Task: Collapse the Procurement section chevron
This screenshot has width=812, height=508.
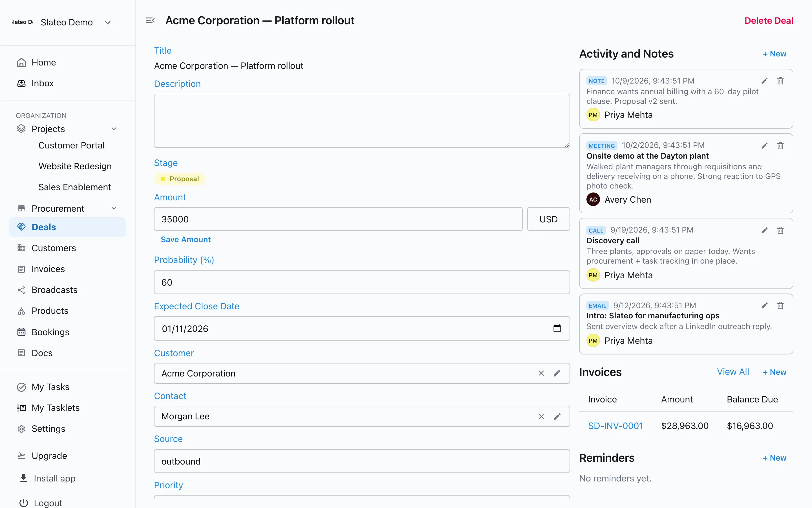Action: tap(114, 208)
